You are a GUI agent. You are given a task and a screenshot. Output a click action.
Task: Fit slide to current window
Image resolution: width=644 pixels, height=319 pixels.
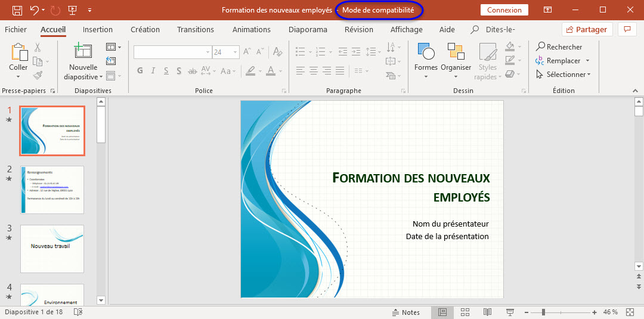[x=630, y=312]
